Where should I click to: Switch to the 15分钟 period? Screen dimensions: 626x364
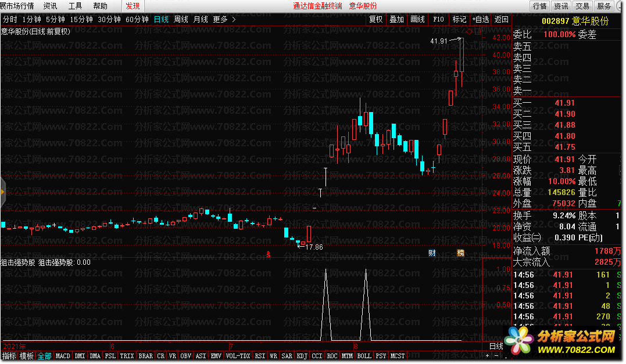(x=81, y=19)
